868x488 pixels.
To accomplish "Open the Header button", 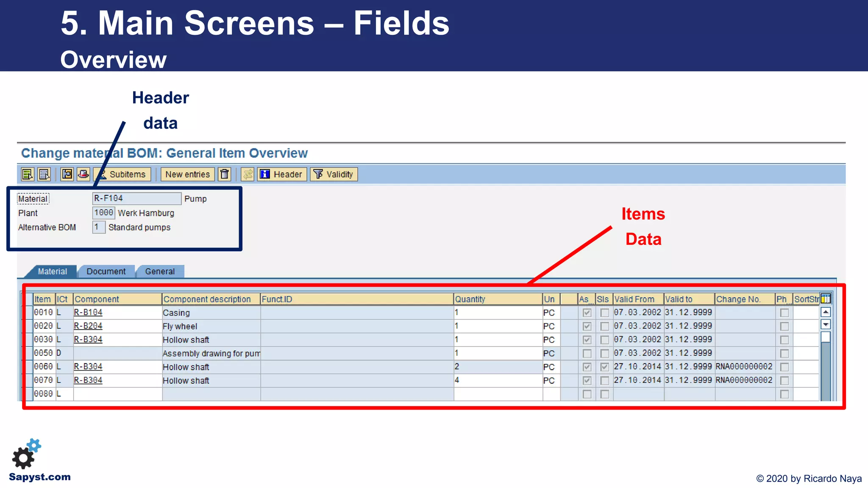I will click(x=282, y=174).
